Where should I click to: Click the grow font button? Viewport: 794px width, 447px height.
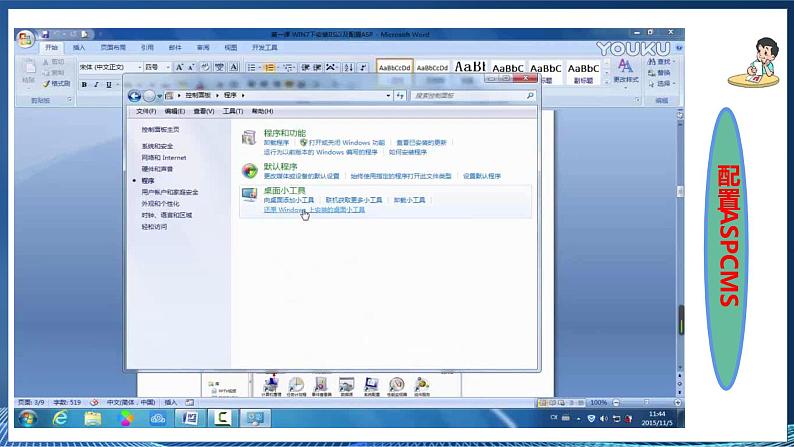point(179,67)
